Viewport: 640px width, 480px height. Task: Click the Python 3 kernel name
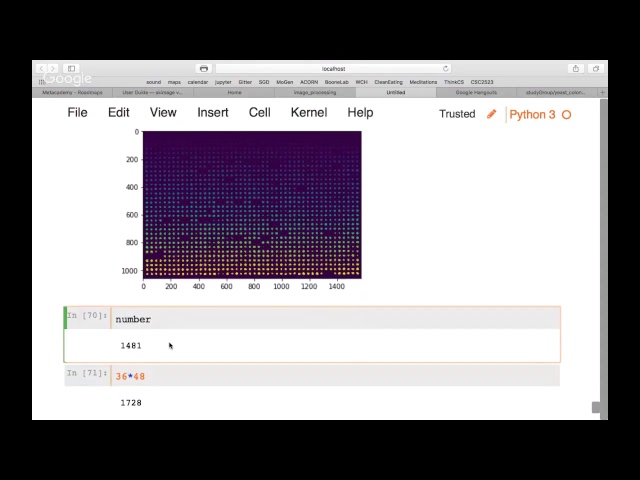532,115
